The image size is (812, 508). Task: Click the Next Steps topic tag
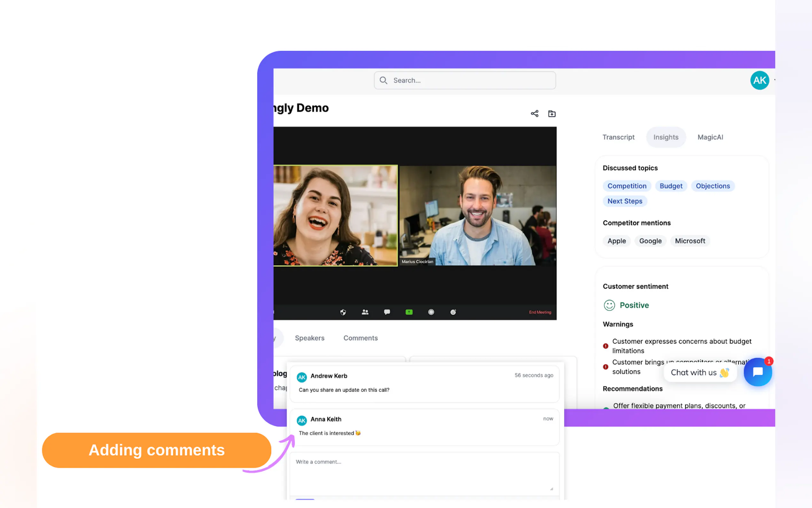(625, 201)
